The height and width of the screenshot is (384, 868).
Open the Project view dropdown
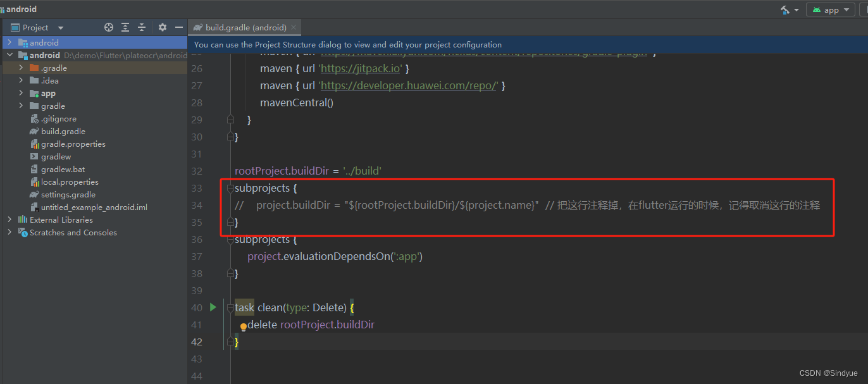click(60, 27)
